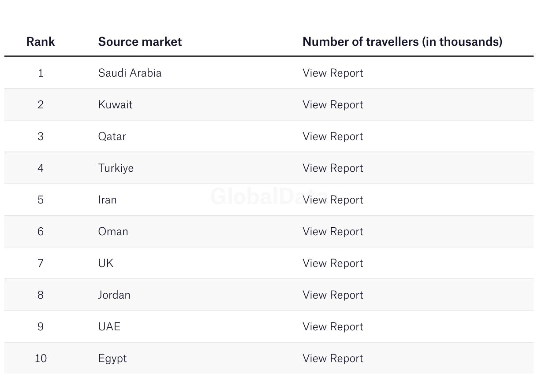Open View Report for Egypt

pyautogui.click(x=333, y=359)
